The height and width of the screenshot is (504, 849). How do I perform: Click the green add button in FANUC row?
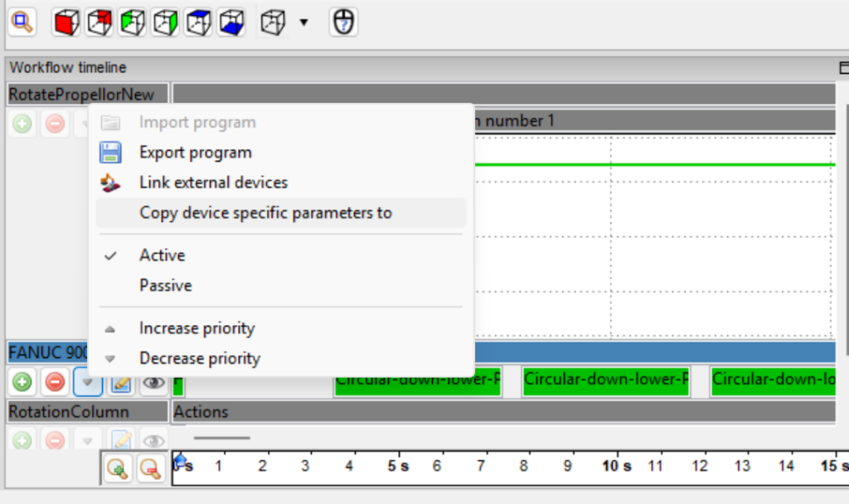(x=22, y=382)
